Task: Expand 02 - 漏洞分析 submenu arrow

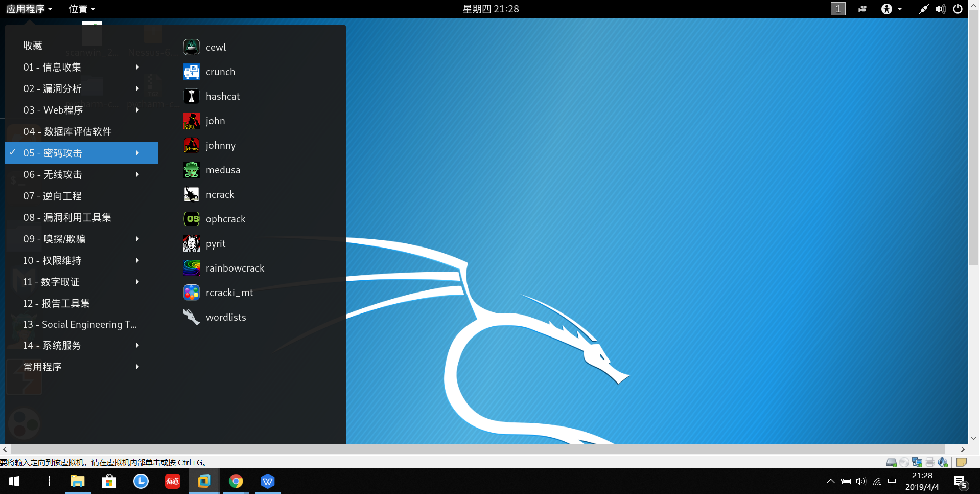Action: click(137, 88)
